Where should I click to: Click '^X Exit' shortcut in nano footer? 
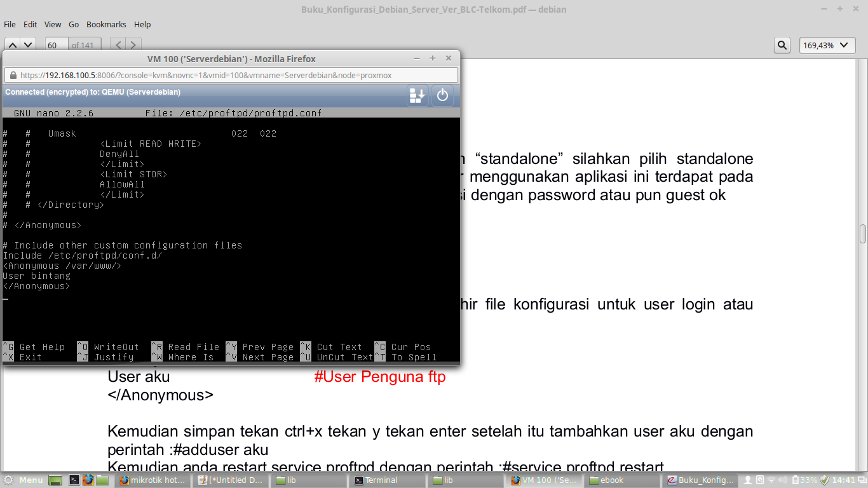click(22, 357)
